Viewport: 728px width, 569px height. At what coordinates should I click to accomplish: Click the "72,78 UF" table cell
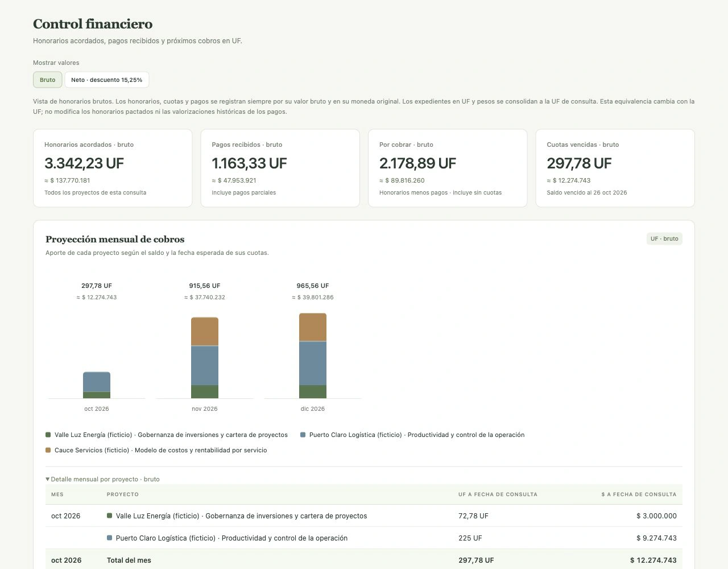(473, 516)
